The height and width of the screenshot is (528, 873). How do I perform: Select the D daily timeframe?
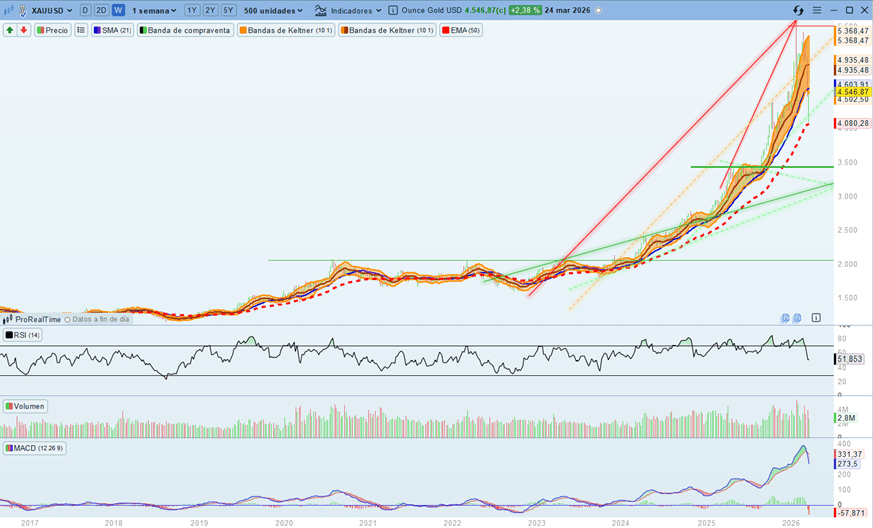coord(85,10)
